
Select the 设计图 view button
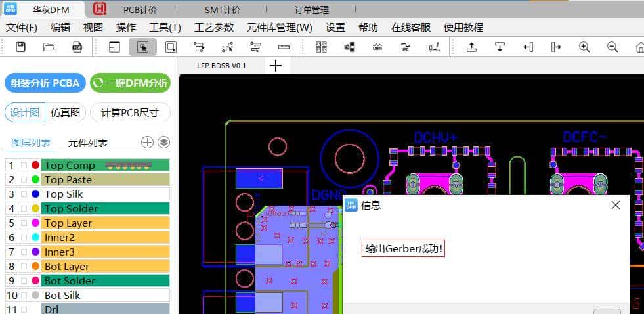25,112
